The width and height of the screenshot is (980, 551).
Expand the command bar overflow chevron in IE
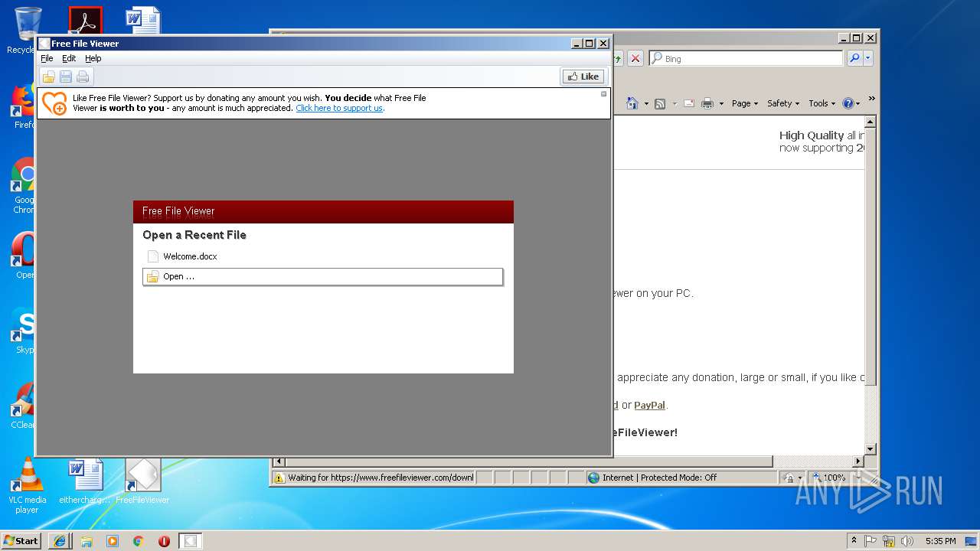tap(871, 99)
